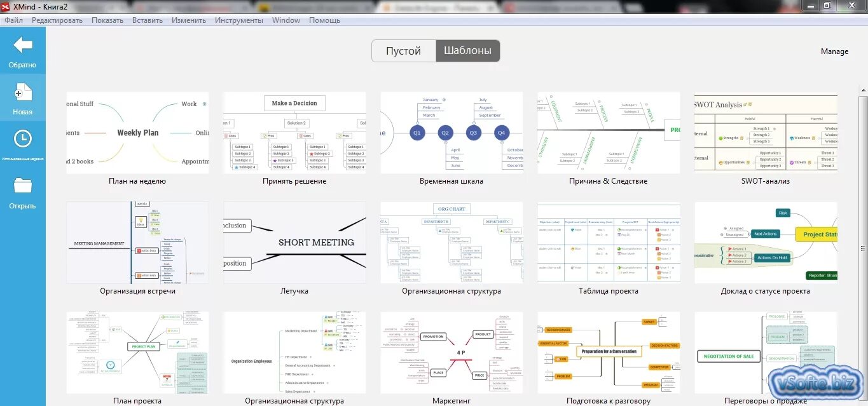Viewport: 868px width, 406px height.
Task: Click the Доклад о статусе проекта label
Action: (766, 291)
